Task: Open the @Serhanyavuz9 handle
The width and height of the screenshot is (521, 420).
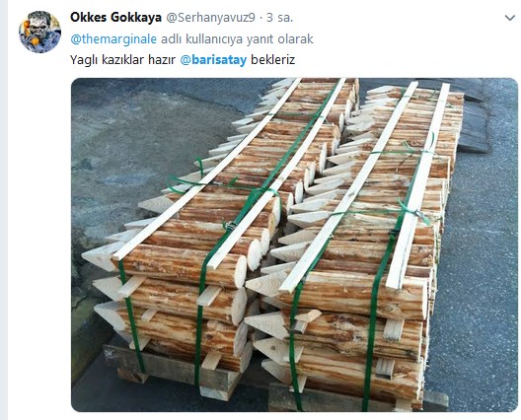Action: click(210, 18)
